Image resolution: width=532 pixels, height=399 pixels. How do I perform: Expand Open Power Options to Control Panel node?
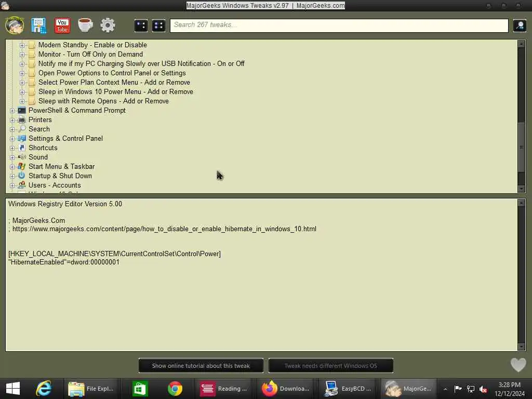coord(22,73)
